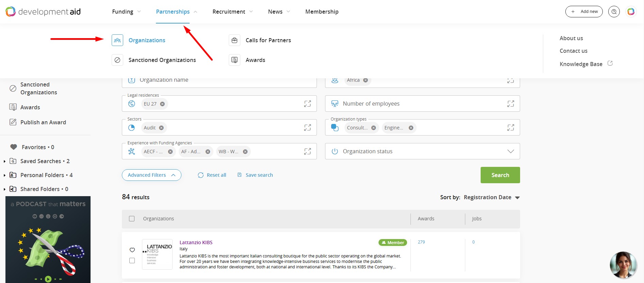Image resolution: width=644 pixels, height=283 pixels.
Task: Remove the EU 27 legal residence chip
Action: (x=162, y=104)
